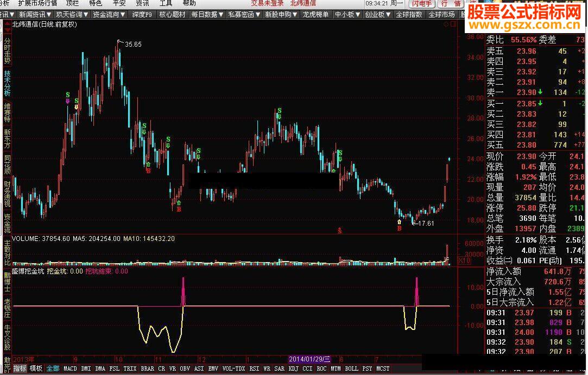Open the 同花顺 side tab
588x375 pixels.
7,165
